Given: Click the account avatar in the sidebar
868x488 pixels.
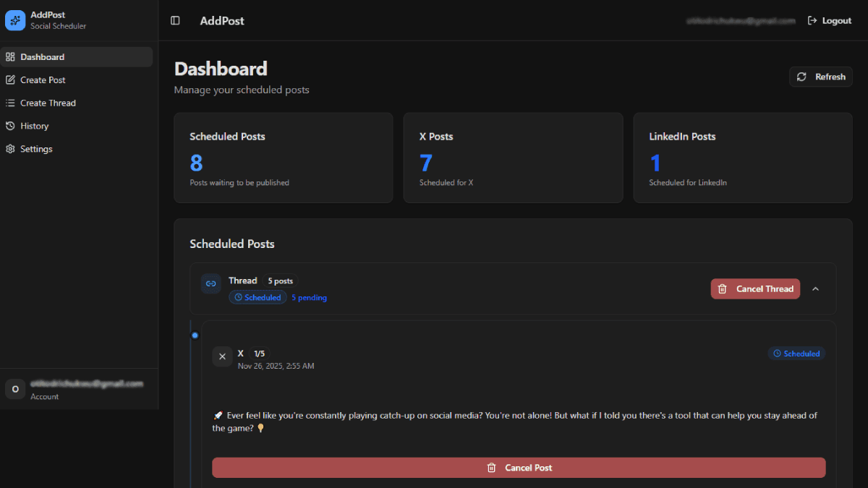Looking at the screenshot, I should tap(15, 389).
